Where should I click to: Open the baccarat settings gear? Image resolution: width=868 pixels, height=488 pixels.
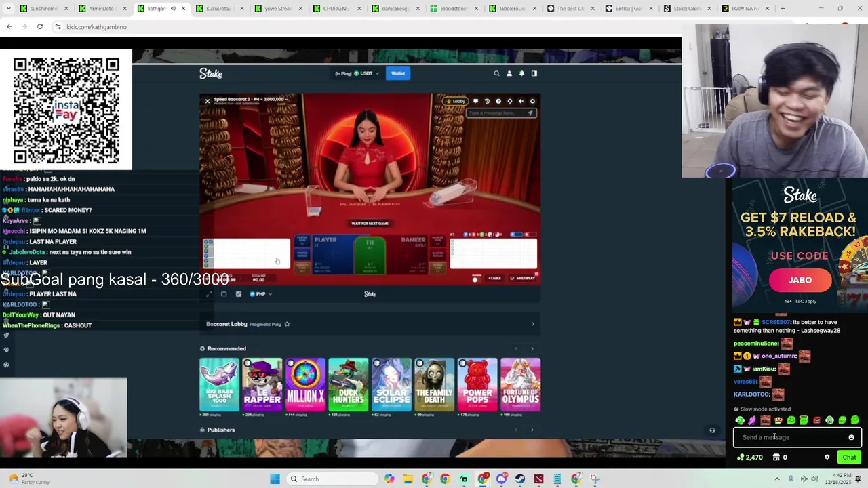click(x=532, y=101)
